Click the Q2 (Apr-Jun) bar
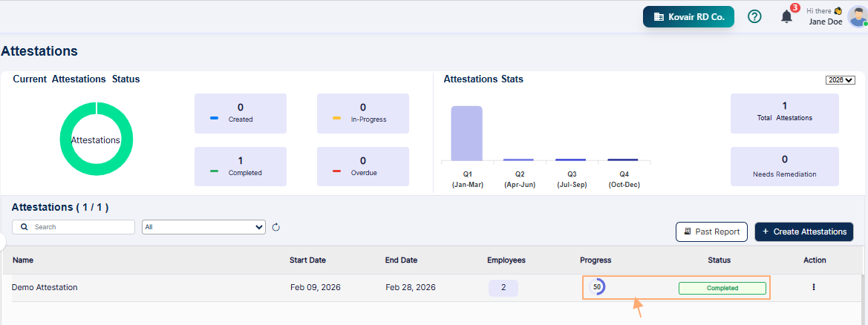Image resolution: width=868 pixels, height=325 pixels. [519, 160]
